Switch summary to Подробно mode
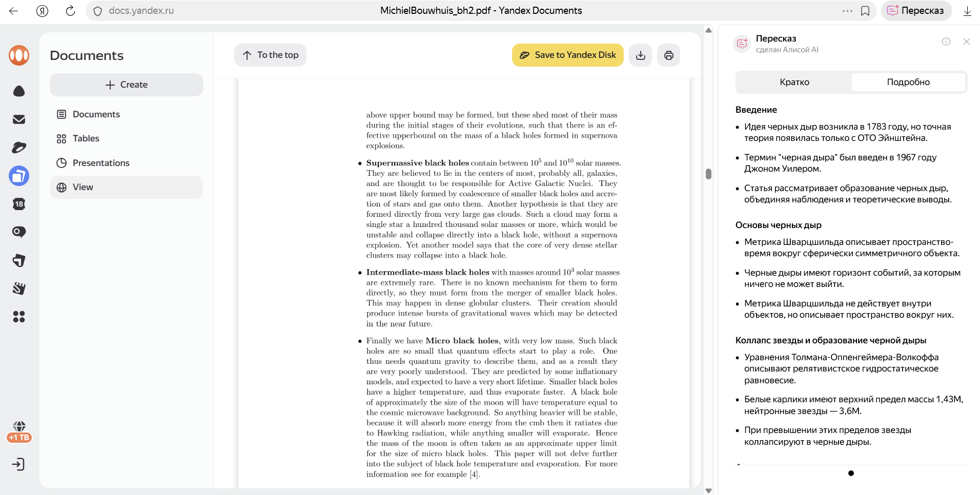 (908, 82)
